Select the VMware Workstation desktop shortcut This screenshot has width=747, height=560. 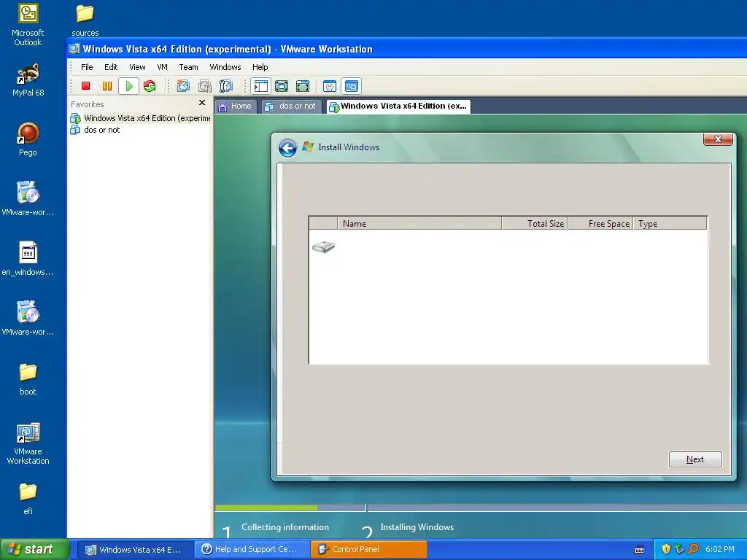coord(28,443)
